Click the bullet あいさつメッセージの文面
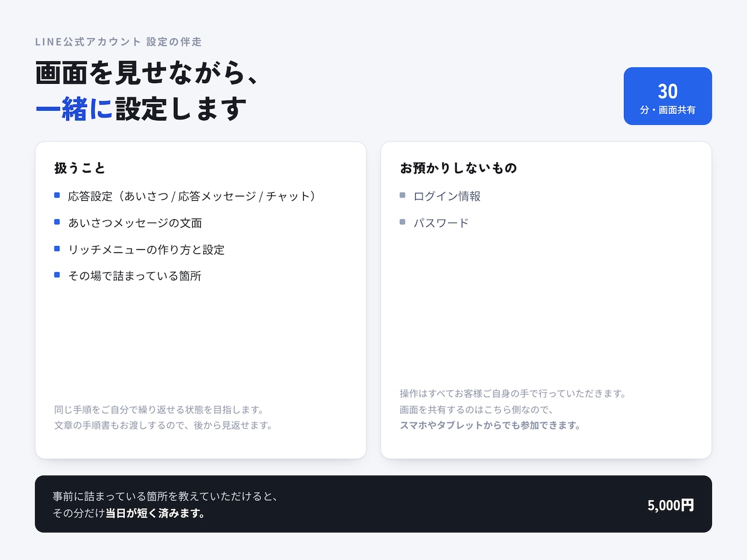The height and width of the screenshot is (560, 747). (135, 223)
